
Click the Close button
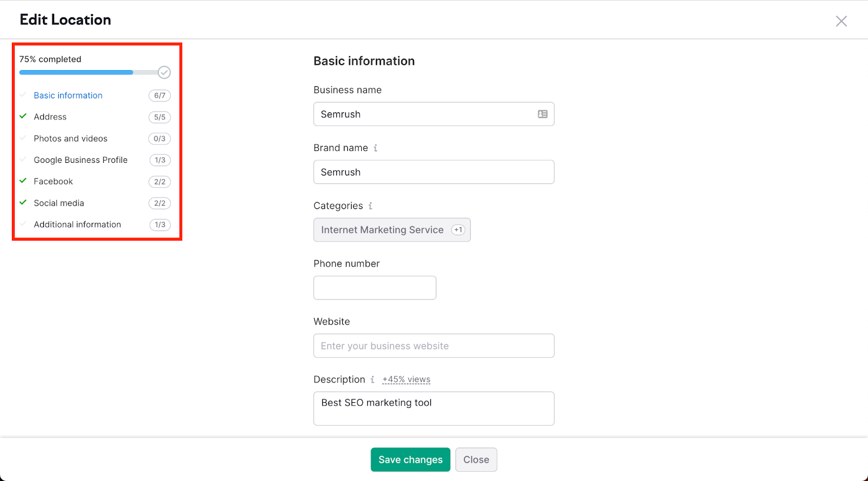[476, 460]
